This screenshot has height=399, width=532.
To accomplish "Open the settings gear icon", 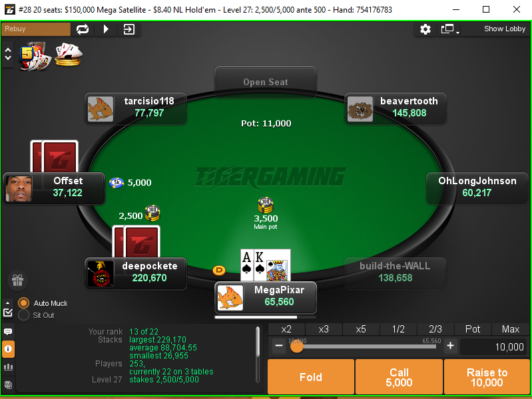I will click(x=425, y=29).
